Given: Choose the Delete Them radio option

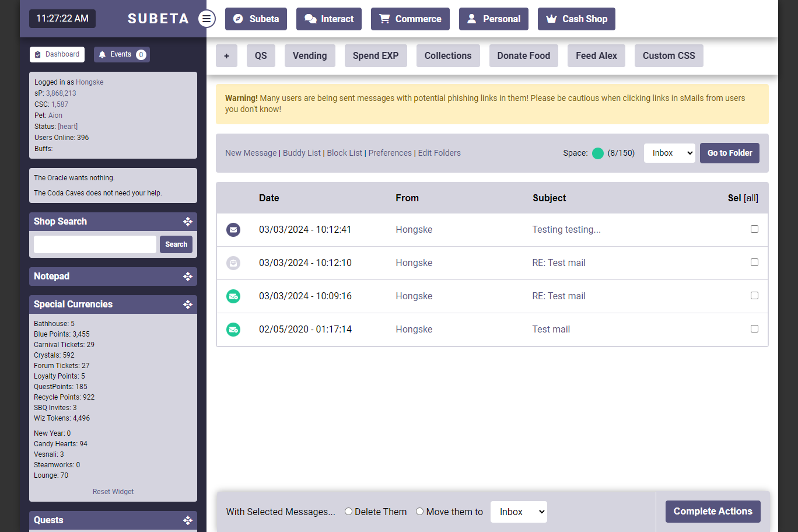Looking at the screenshot, I should [x=348, y=512].
